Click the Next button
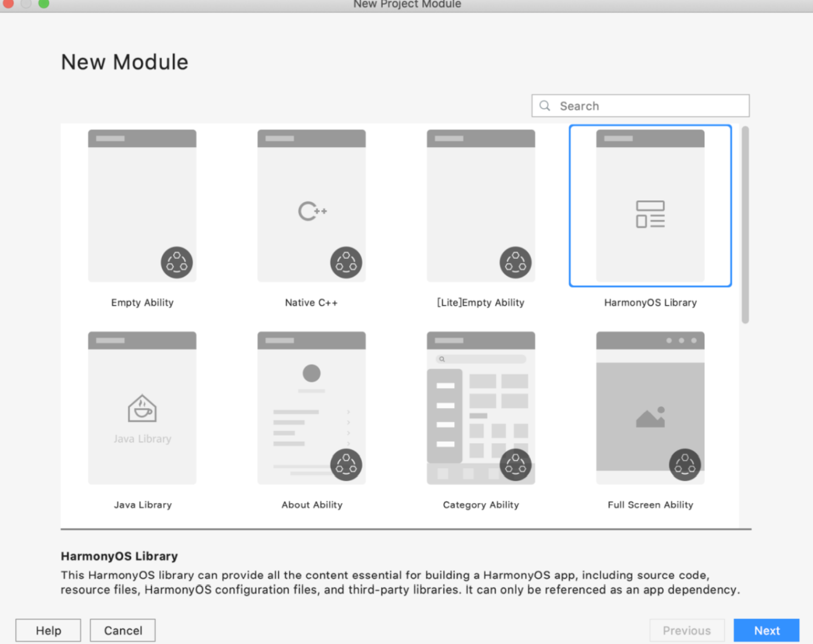Viewport: 813px width, 644px height. [766, 630]
